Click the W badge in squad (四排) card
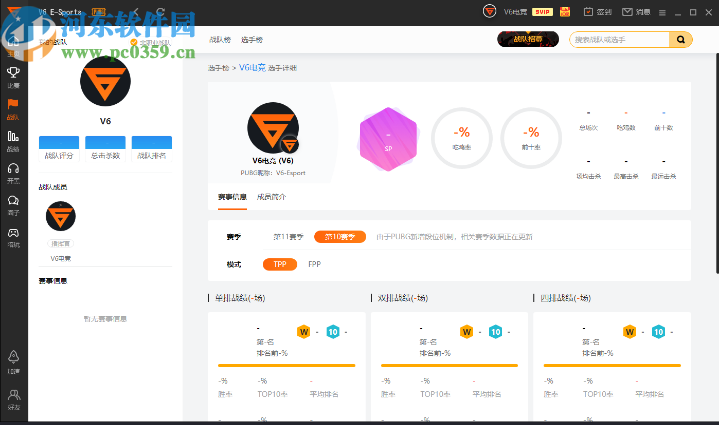The height and width of the screenshot is (425, 719). click(630, 331)
